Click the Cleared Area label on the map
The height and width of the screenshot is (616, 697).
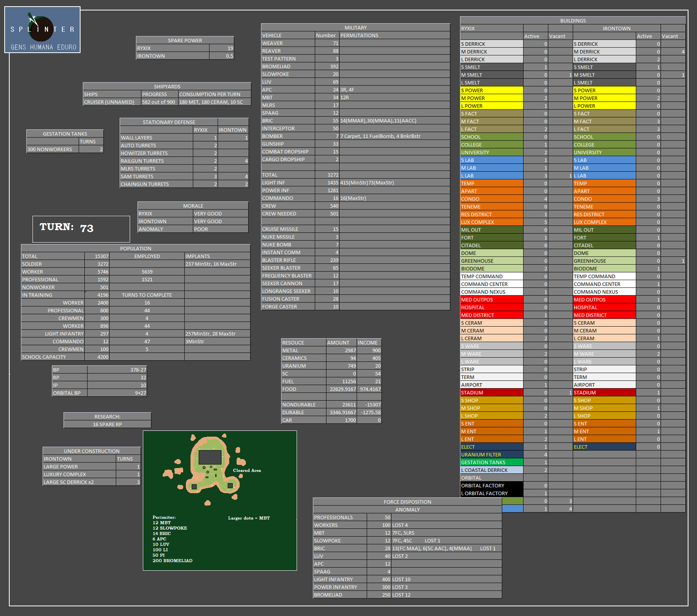(x=247, y=470)
